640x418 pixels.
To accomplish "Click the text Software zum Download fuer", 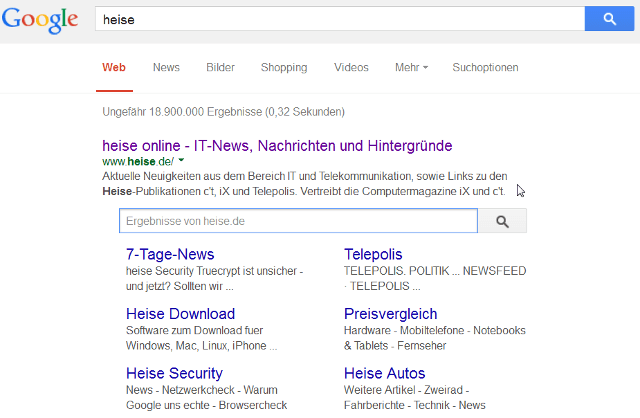I will (x=194, y=330).
